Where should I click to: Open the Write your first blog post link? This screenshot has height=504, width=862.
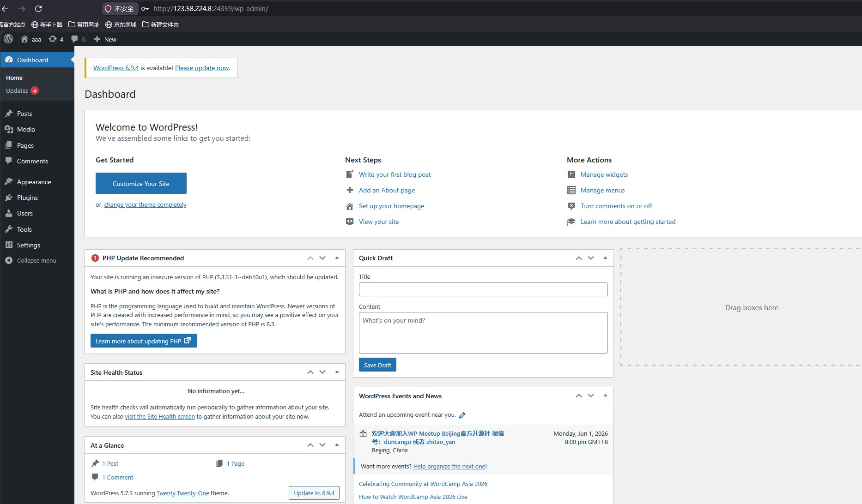pos(395,174)
